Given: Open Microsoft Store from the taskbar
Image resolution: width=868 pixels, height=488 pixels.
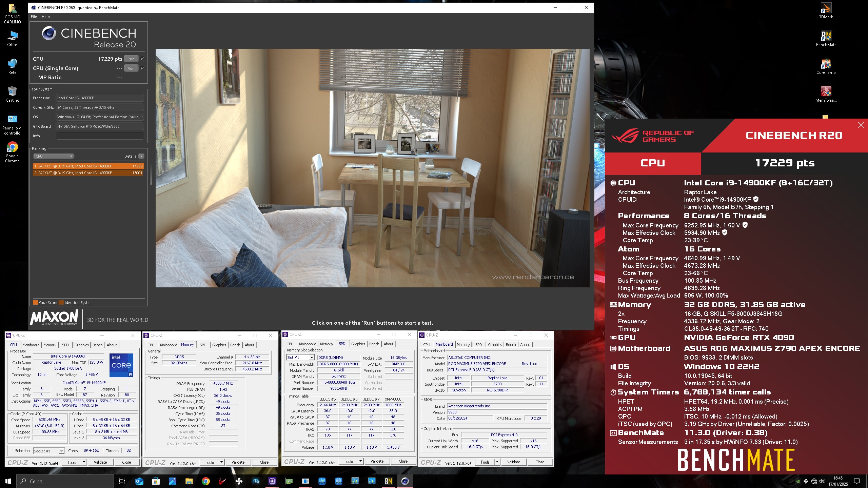Looking at the screenshot, I should [x=156, y=481].
